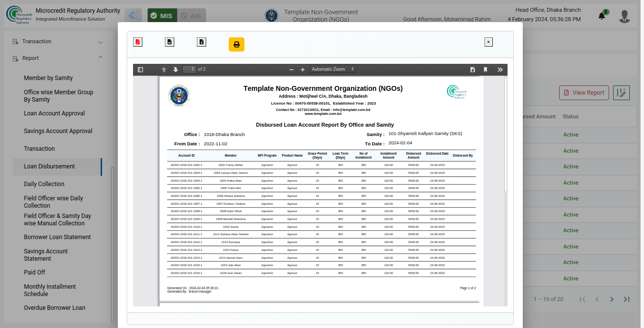Click the PDF page number field

pyautogui.click(x=189, y=69)
